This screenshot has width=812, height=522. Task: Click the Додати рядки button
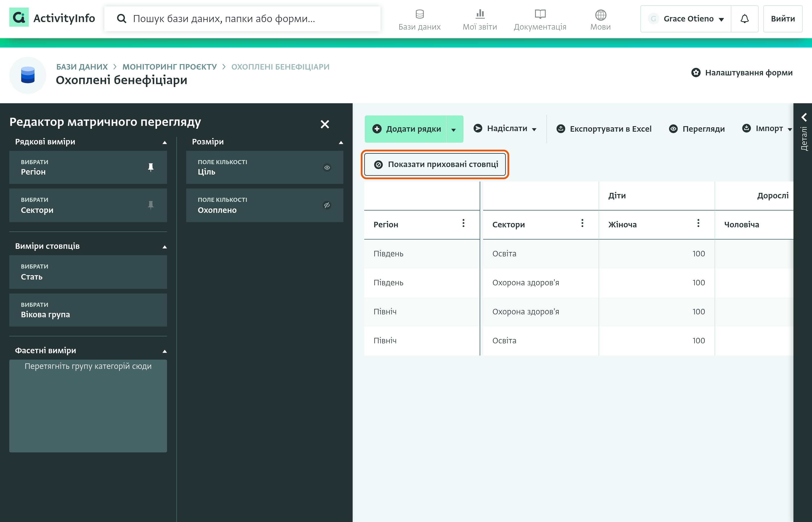coord(406,129)
